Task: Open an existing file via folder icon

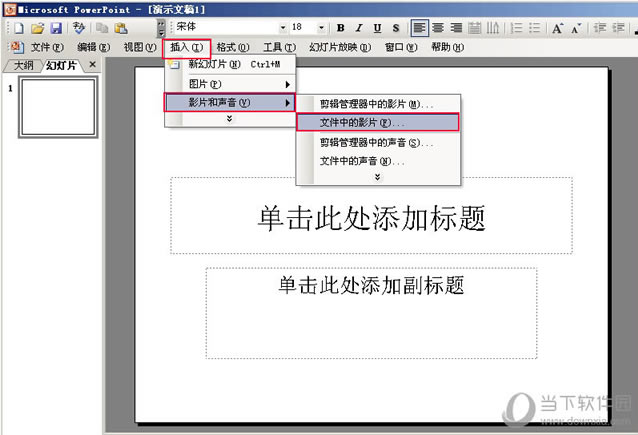Action: tap(37, 28)
